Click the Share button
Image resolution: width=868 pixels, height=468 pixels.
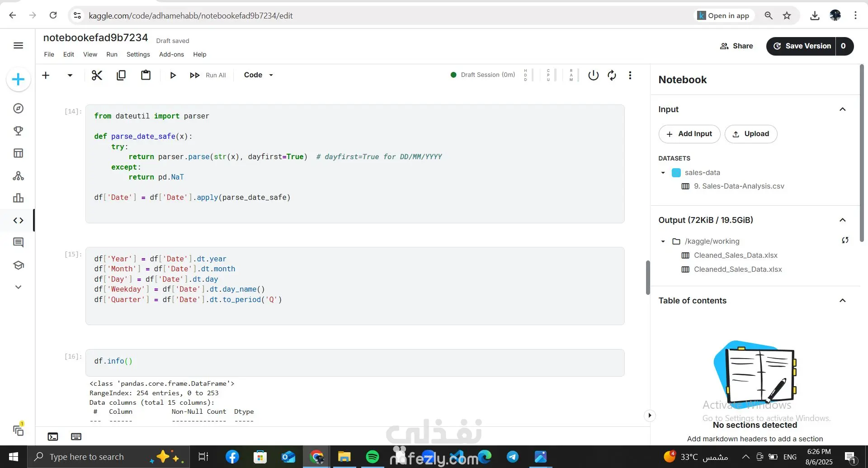736,46
